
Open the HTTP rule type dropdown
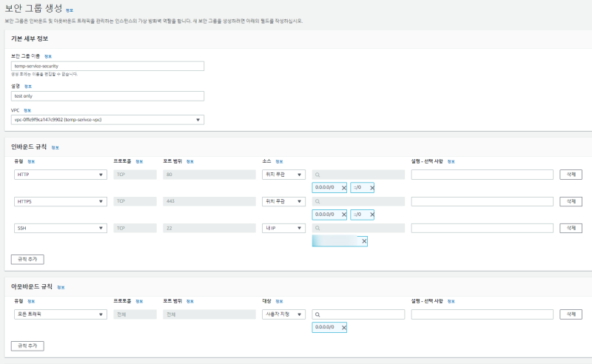coord(59,175)
